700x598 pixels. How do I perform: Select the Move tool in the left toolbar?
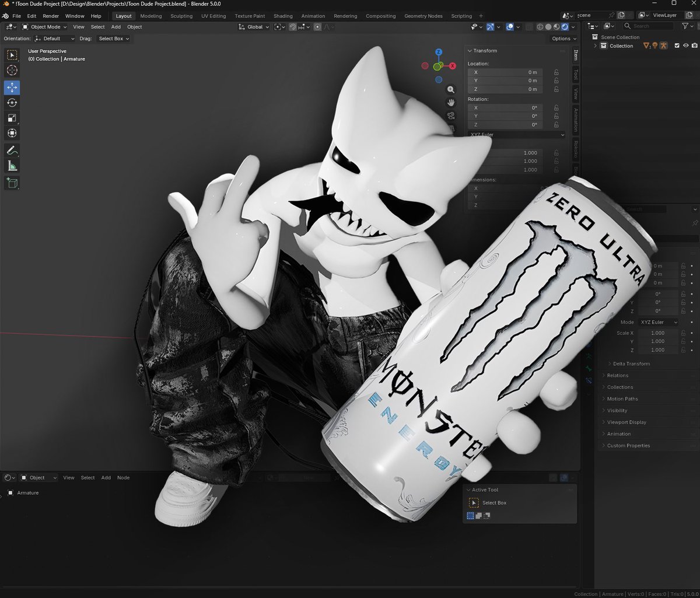12,88
